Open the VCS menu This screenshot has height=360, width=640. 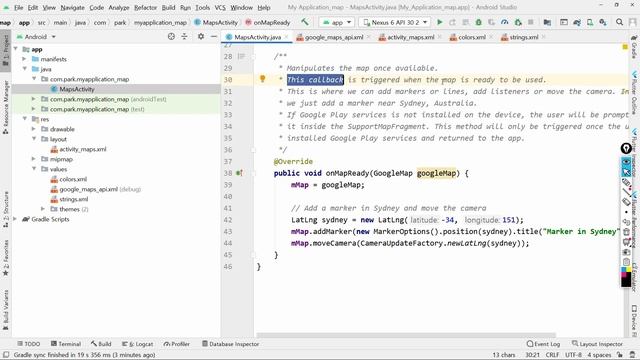click(220, 7)
